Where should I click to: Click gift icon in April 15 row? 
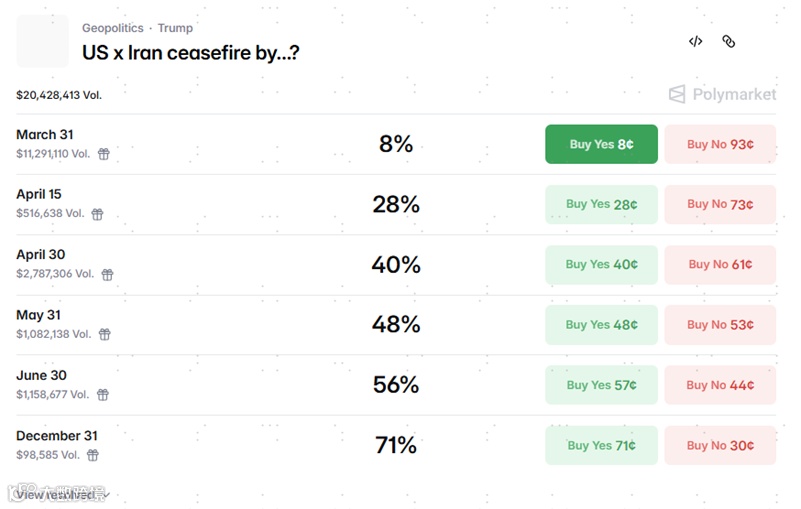tap(98, 214)
